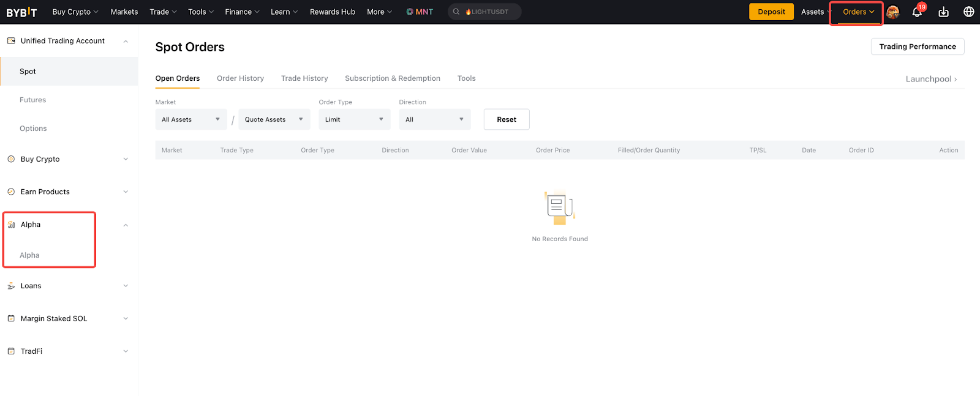Click the TradFi sidebar icon

[11, 351]
